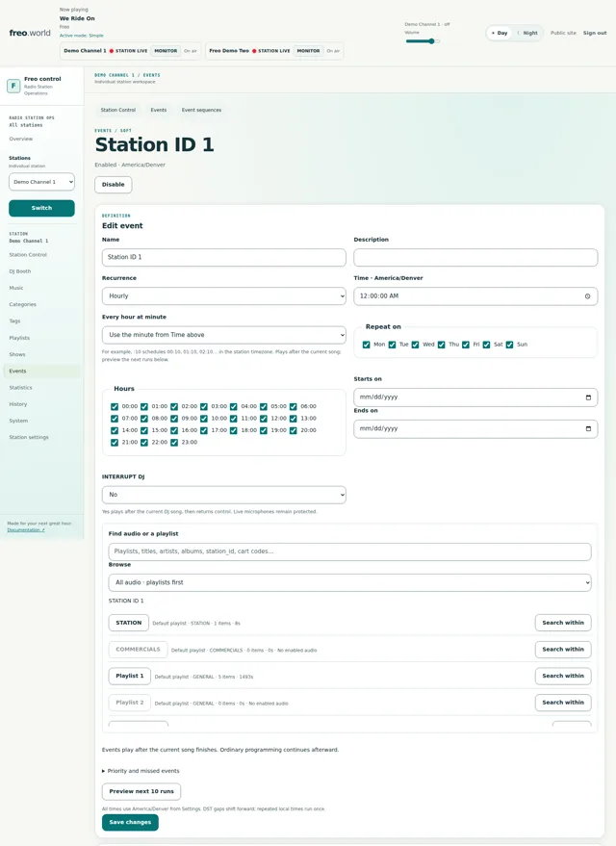Search within COMMERCIALS playlist
This screenshot has width=616, height=846.
pos(563,650)
